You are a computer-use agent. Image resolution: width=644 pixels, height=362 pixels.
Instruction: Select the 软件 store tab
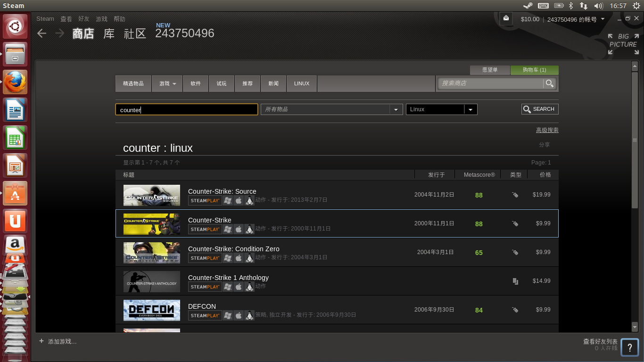click(196, 83)
